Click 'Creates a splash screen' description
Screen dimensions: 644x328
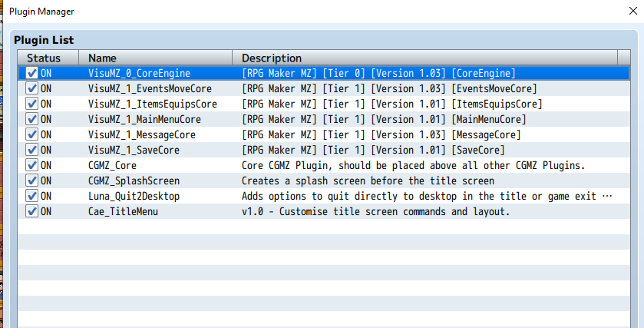368,181
